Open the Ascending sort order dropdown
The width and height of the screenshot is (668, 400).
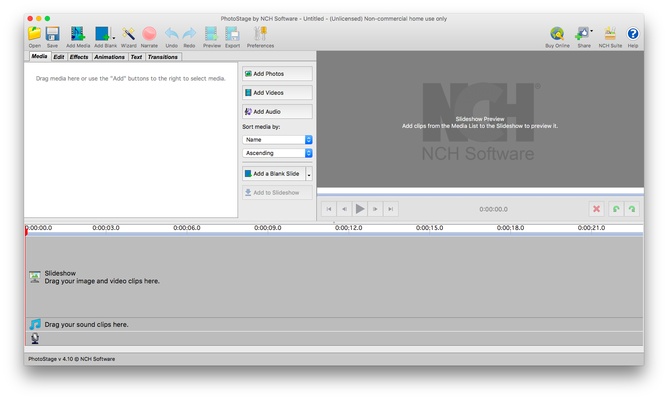278,154
